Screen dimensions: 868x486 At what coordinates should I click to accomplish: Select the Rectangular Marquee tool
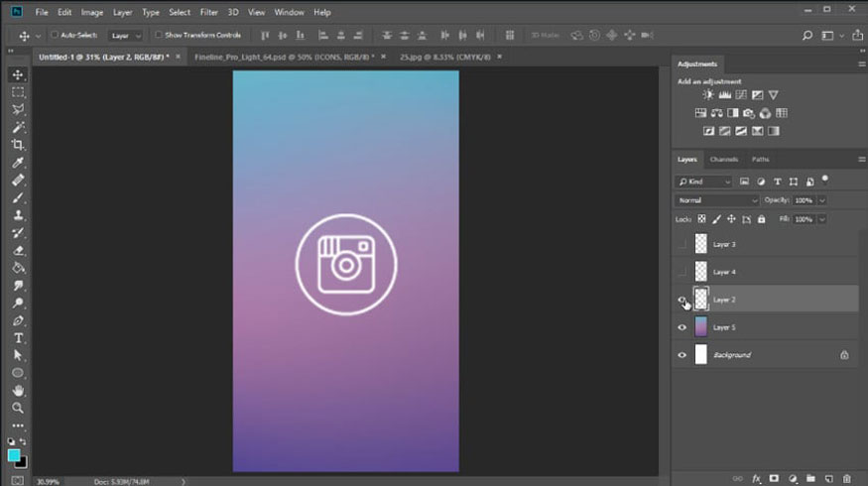pos(18,92)
